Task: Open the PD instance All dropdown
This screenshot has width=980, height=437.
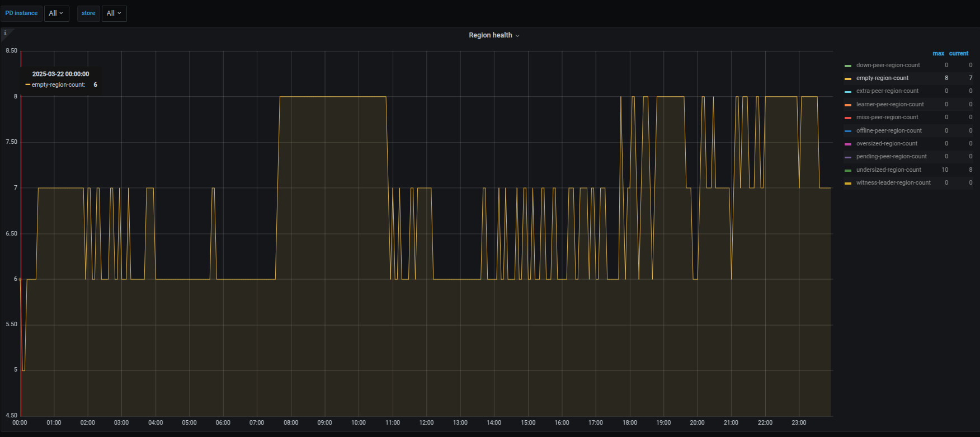Action: click(x=56, y=13)
